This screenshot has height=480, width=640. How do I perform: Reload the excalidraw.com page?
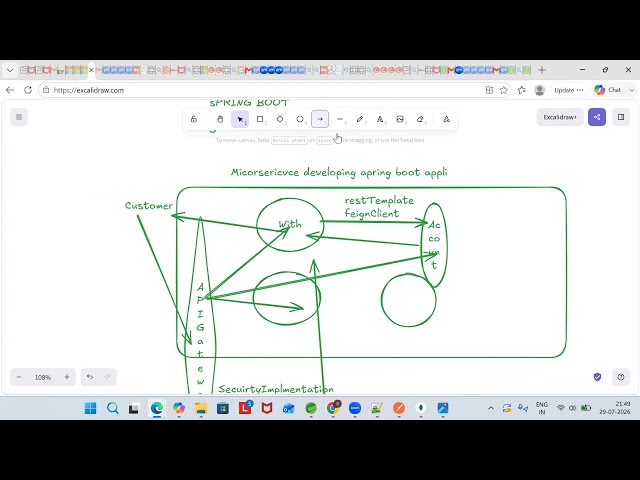tap(28, 90)
